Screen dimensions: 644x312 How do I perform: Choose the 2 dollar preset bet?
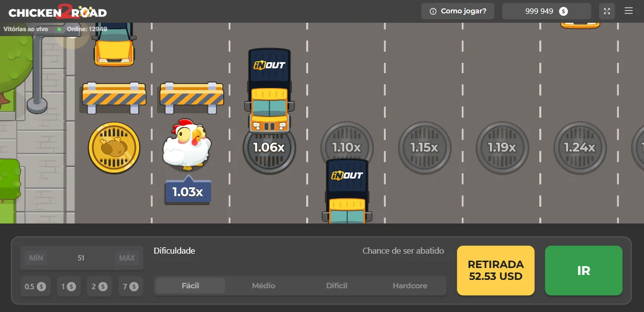(99, 286)
